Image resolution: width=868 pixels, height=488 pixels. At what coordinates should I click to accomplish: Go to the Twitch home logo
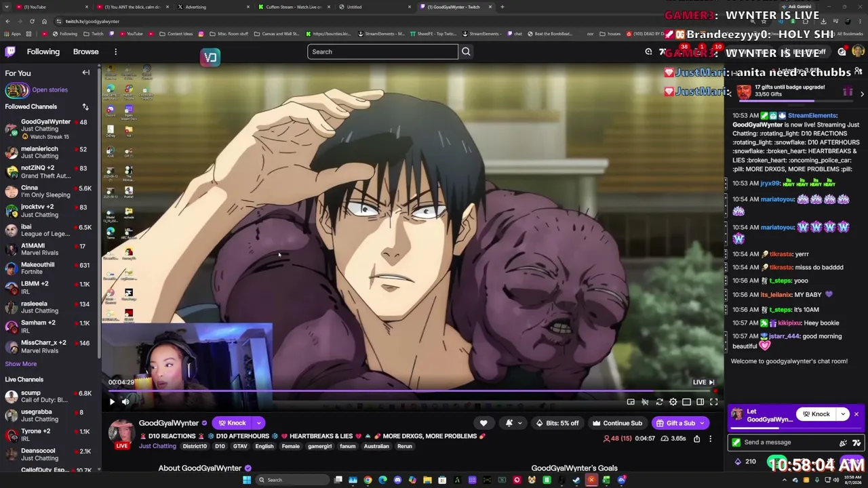pyautogui.click(x=10, y=52)
